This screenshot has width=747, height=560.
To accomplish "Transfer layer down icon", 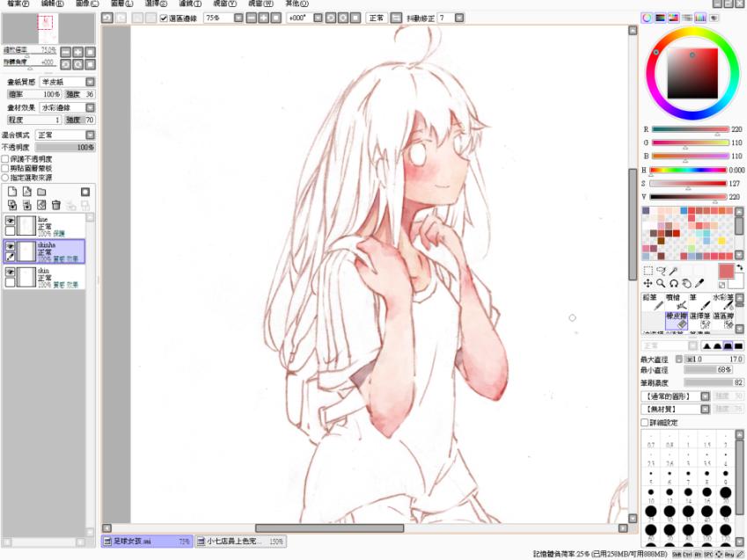I will coord(12,205).
